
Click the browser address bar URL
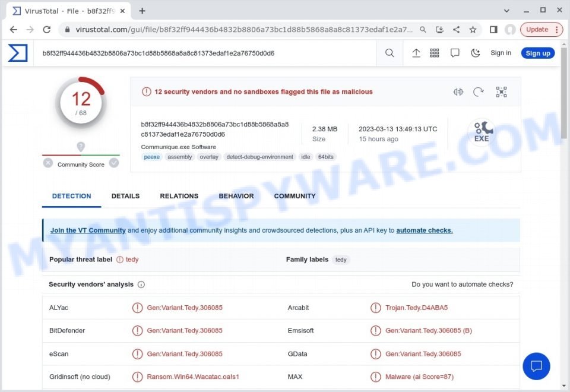244,30
